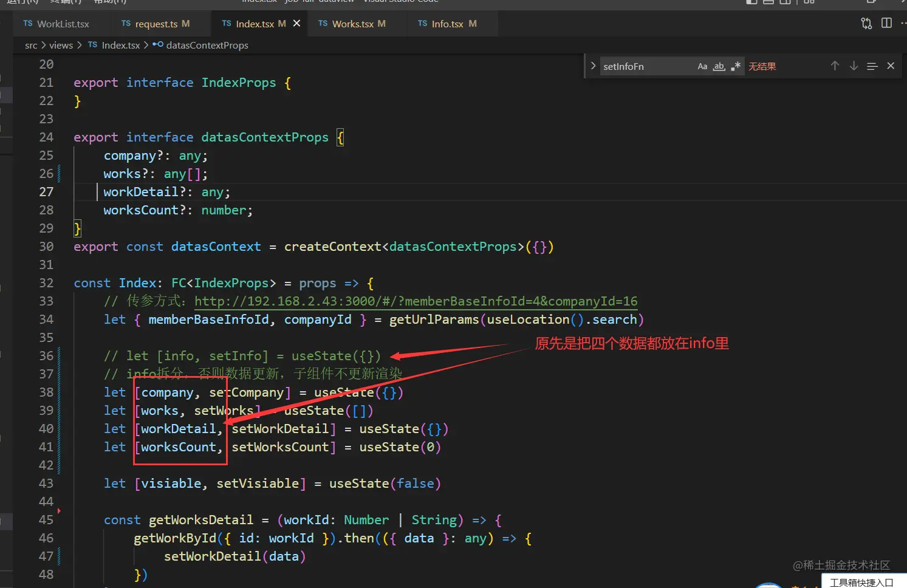Click line number 32 in the gutter

click(46, 283)
